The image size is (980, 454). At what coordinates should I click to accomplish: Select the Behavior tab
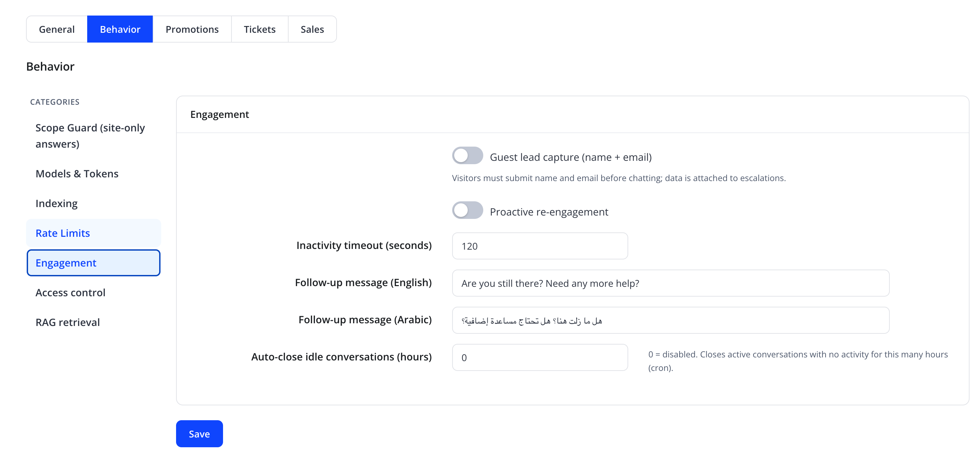coord(120,29)
